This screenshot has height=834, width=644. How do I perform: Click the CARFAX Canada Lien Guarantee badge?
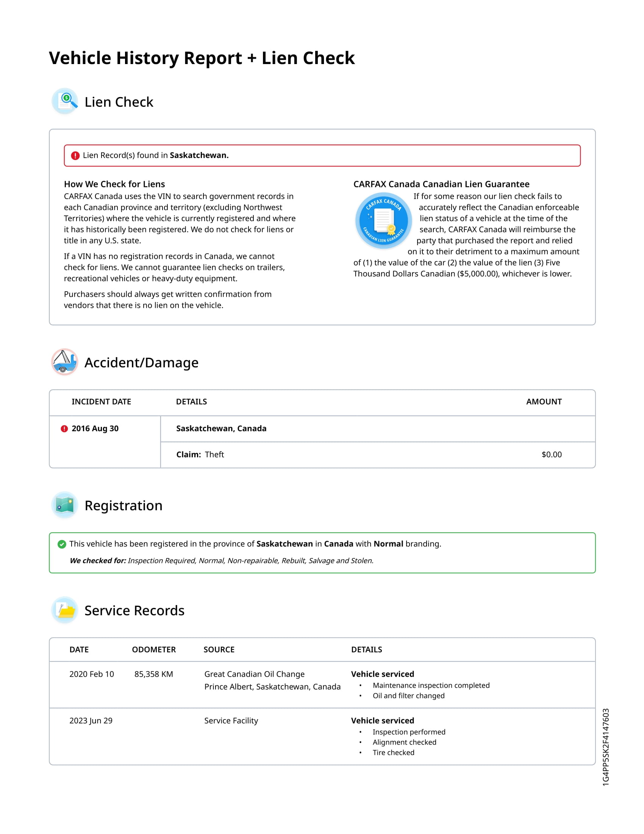tap(383, 220)
